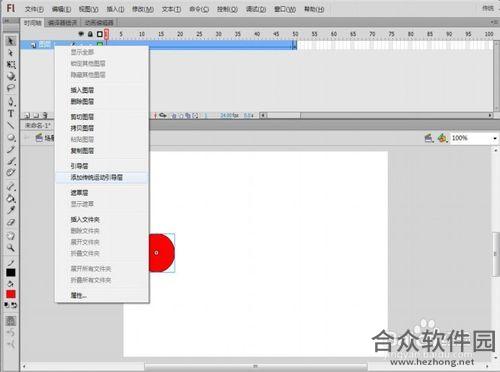Select the Paint Bucket tool

click(x=11, y=199)
